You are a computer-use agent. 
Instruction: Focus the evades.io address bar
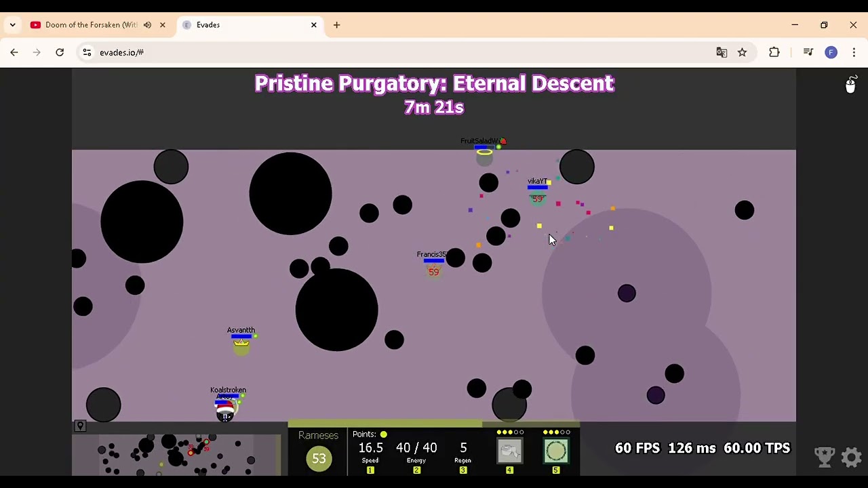(x=407, y=52)
